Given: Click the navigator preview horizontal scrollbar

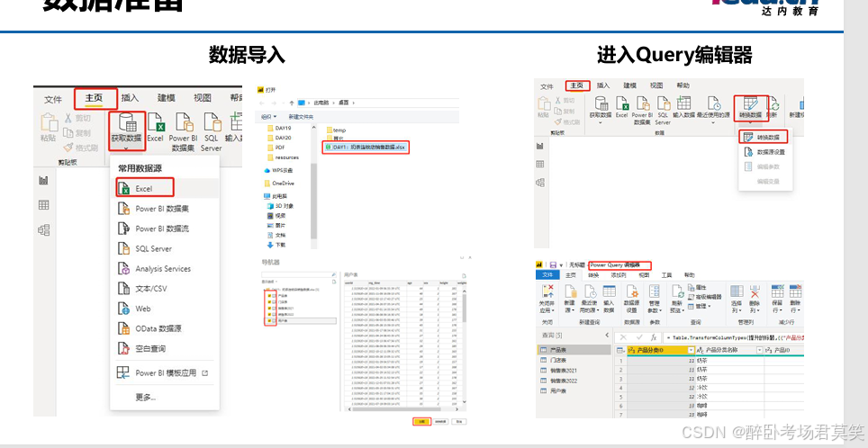Looking at the screenshot, I should coord(398,411).
